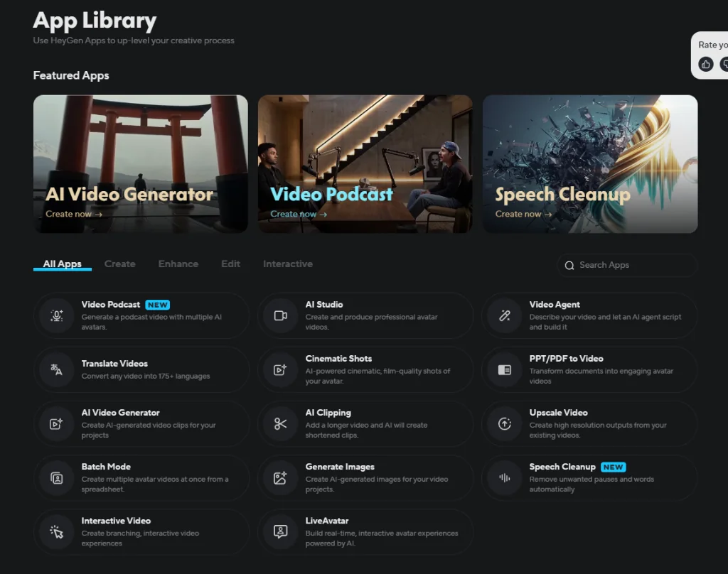Focus the Search Apps field
The width and height of the screenshot is (728, 574).
[x=627, y=265]
